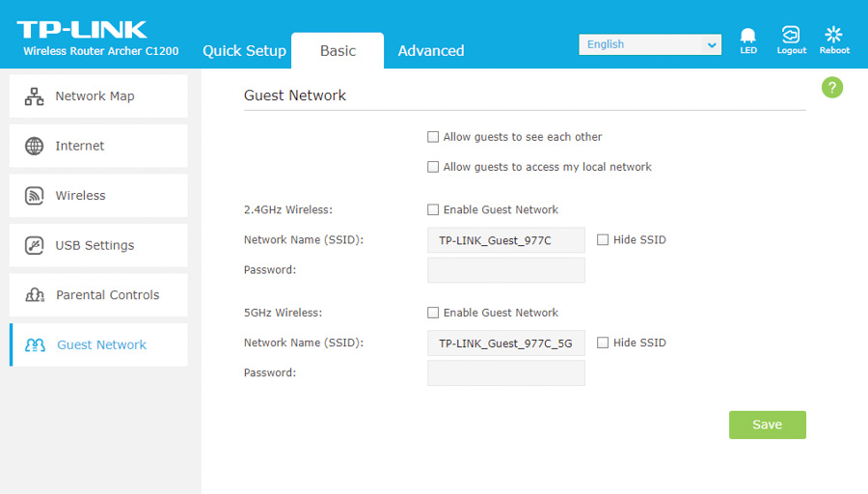Open the Internet sidebar menu item
Viewport: 868px width, 494px height.
tap(98, 147)
